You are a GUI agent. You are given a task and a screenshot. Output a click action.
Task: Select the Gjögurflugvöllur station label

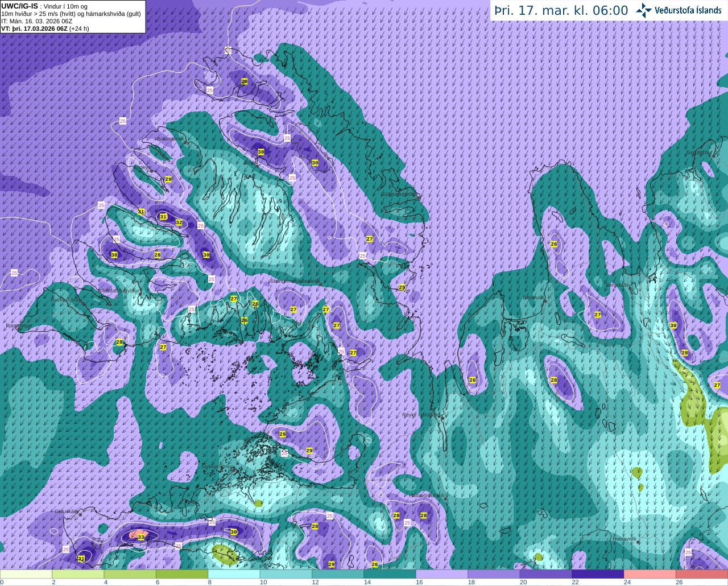pyautogui.click(x=399, y=193)
